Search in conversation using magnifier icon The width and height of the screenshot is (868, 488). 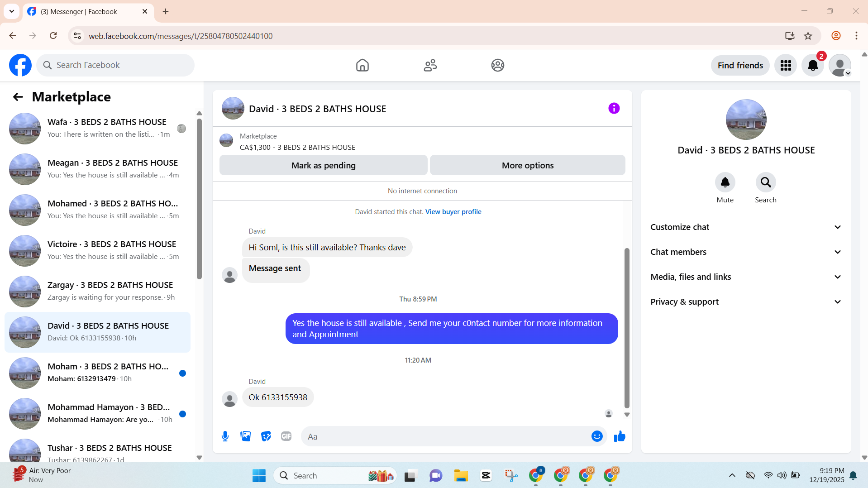coord(766,182)
